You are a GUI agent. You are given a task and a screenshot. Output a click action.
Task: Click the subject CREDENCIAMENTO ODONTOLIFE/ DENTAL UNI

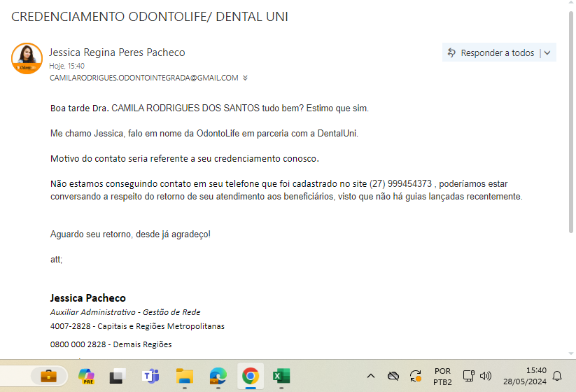[x=150, y=17]
